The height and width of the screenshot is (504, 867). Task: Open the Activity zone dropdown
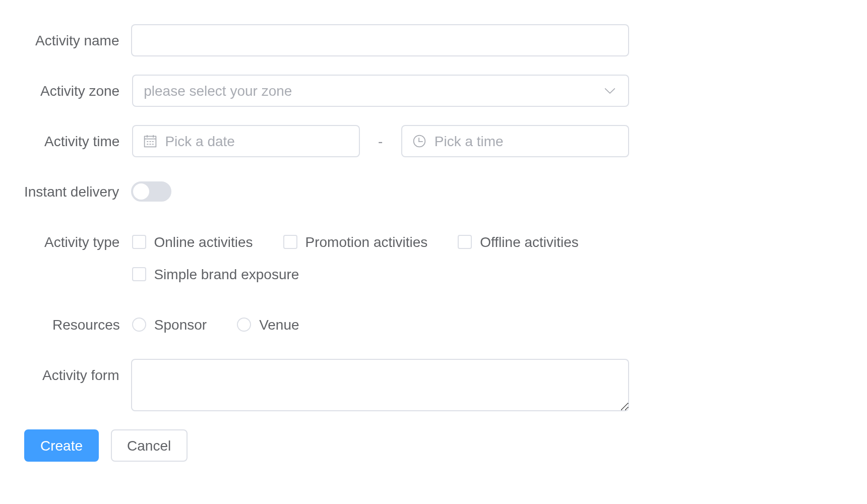click(381, 91)
